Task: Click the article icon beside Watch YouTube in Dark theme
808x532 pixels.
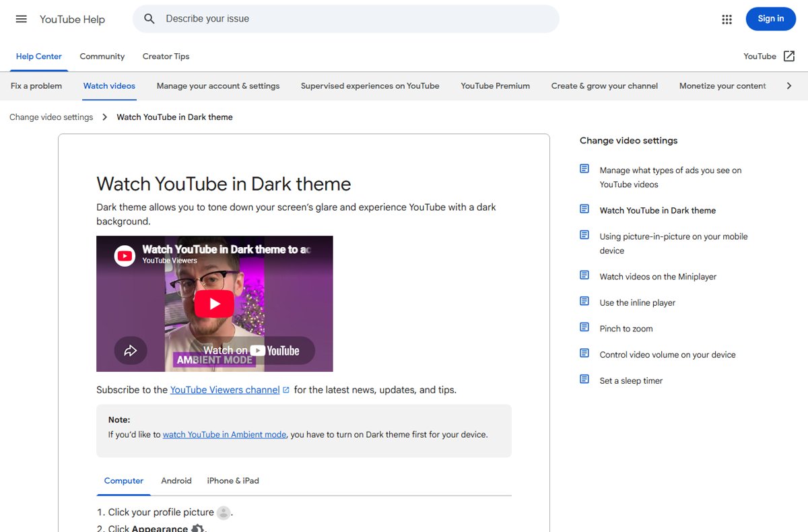Action: pyautogui.click(x=584, y=209)
